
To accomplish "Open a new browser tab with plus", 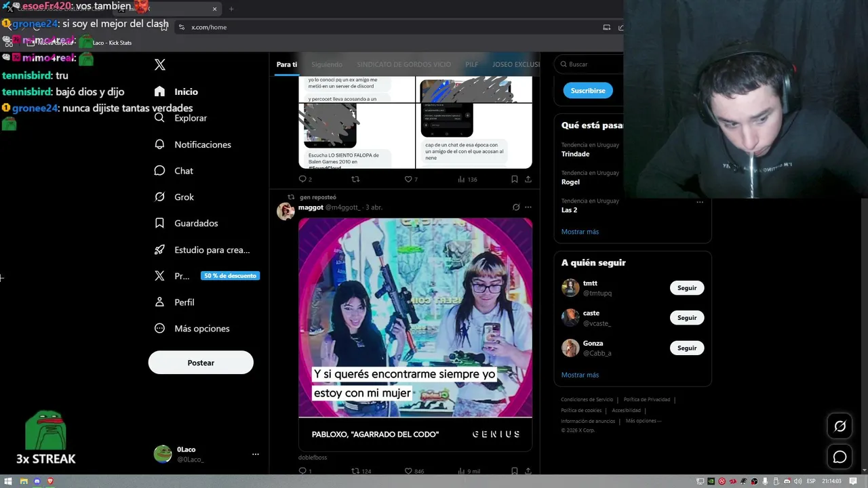I will coord(231,9).
